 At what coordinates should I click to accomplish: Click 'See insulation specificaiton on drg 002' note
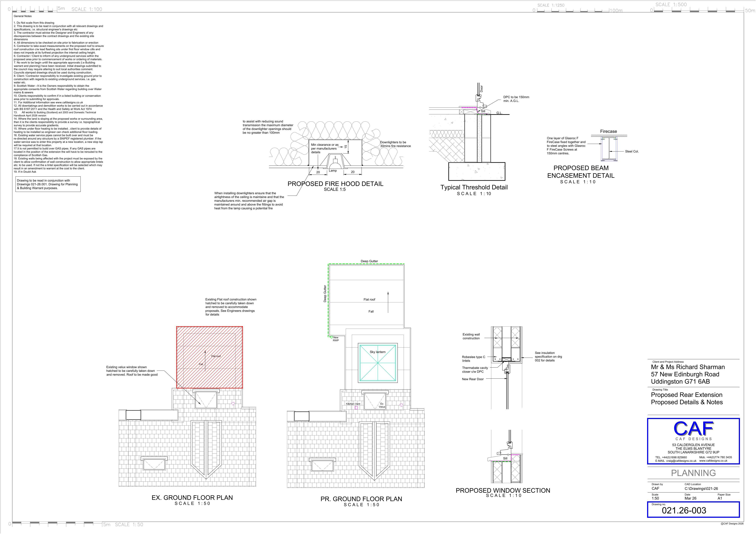[548, 356]
